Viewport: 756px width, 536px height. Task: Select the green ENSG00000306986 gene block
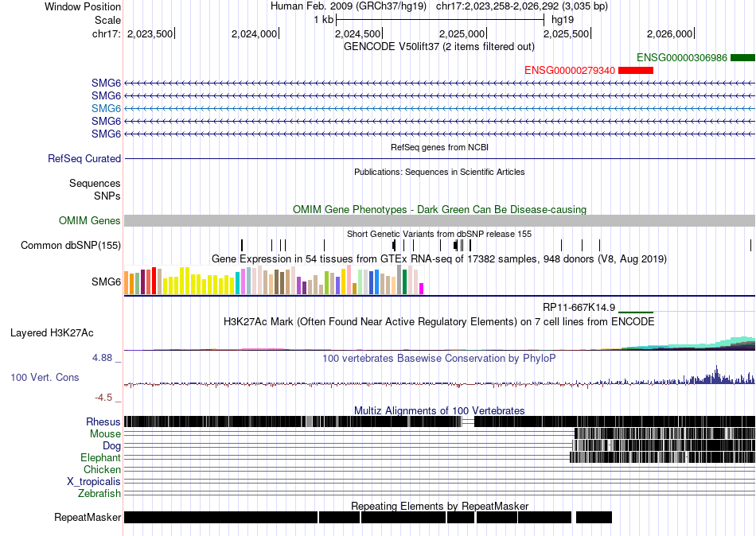tap(743, 58)
